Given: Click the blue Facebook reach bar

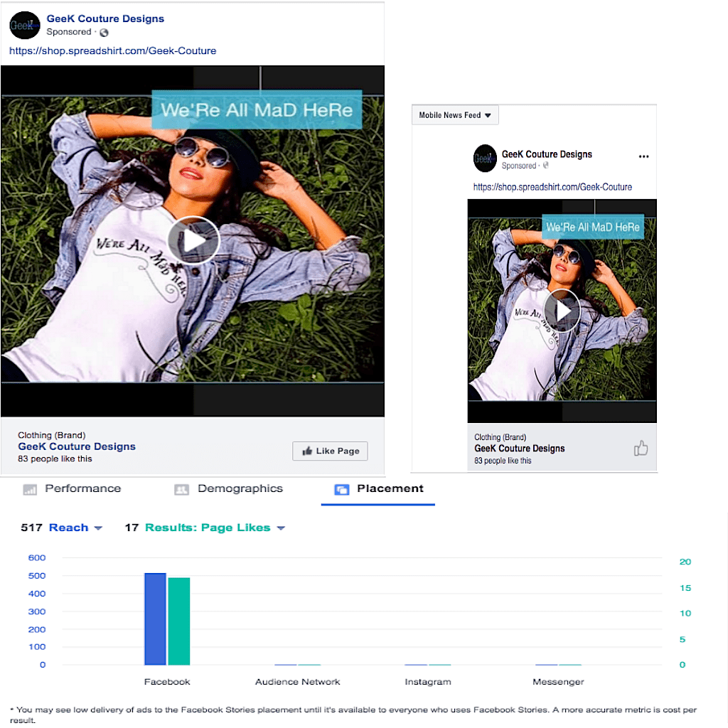Looking at the screenshot, I should coord(155,619).
